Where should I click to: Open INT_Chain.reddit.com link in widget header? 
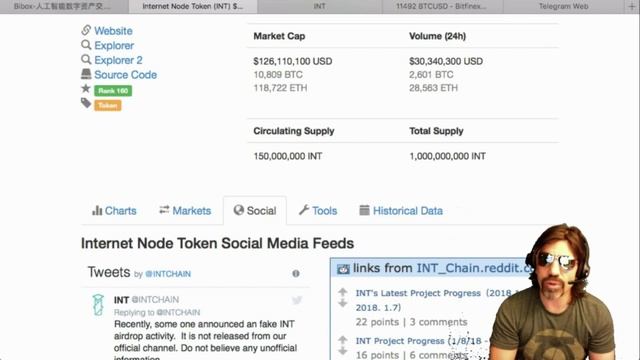476,268
